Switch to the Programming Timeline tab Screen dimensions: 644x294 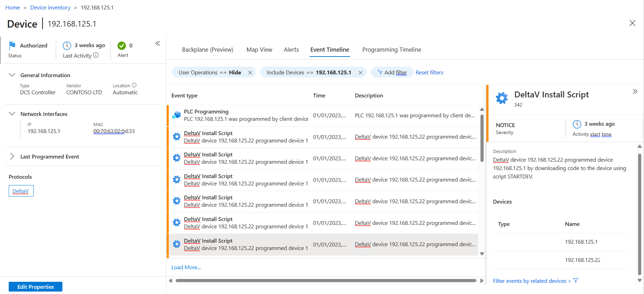(x=392, y=50)
